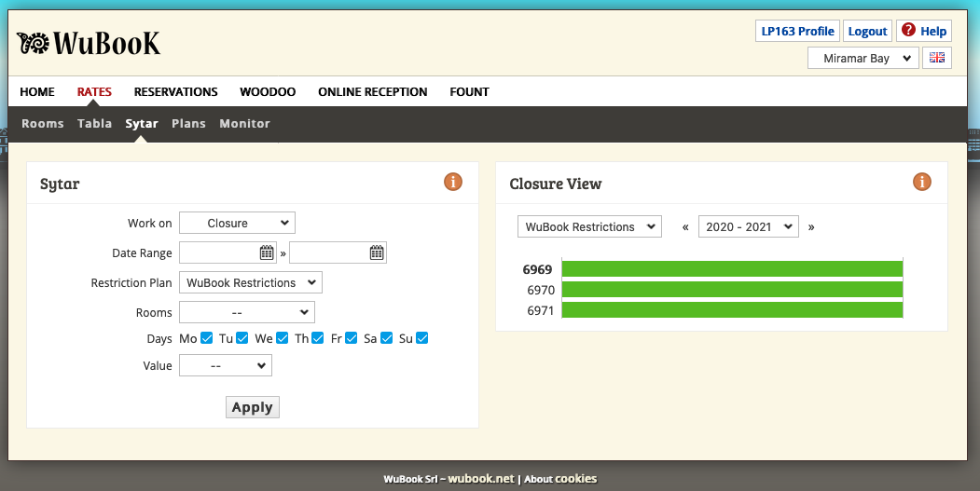Screen dimensions: 980x491
Task: Select room label 6971
Action: (x=541, y=310)
